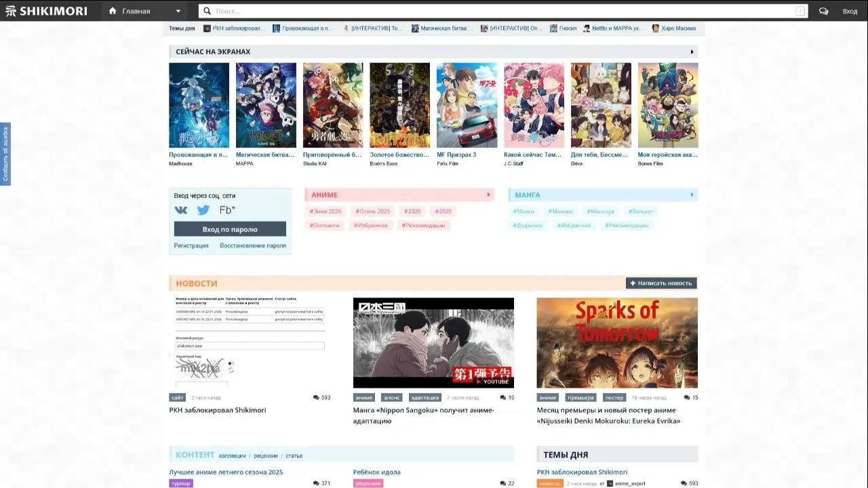This screenshot has height=488, width=868.
Task: Open comments icon showing 593 under first news
Action: tap(321, 398)
